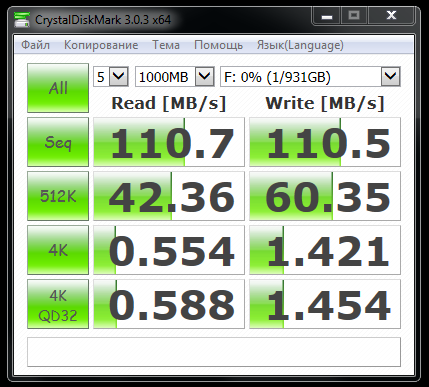Viewport: 429px width, 387px height.
Task: Minimize the CrystalDiskMark window
Action: click(327, 16)
